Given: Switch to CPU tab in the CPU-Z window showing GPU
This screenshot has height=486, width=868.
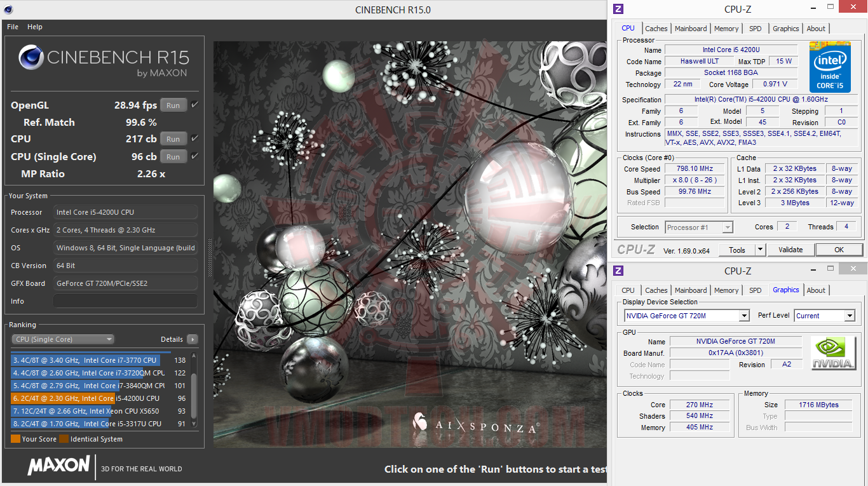Looking at the screenshot, I should 628,290.
